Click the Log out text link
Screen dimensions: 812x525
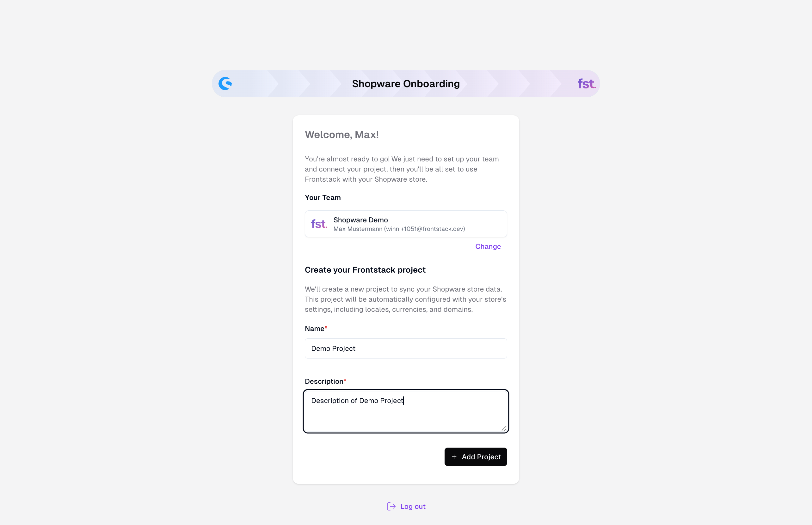coord(413,506)
